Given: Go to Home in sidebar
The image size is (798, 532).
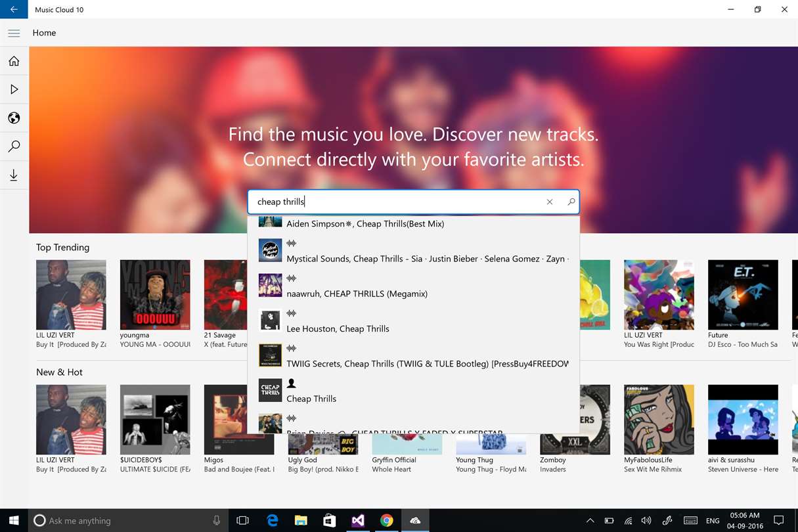Looking at the screenshot, I should [14, 61].
